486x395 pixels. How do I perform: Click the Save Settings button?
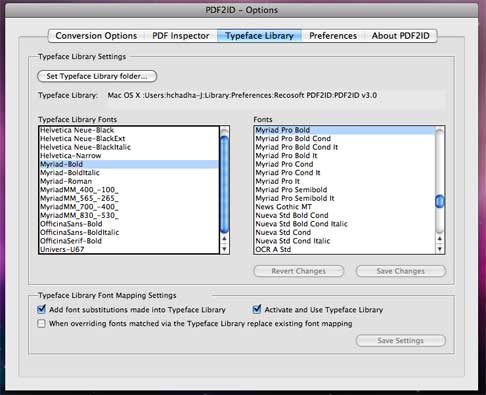tap(401, 341)
